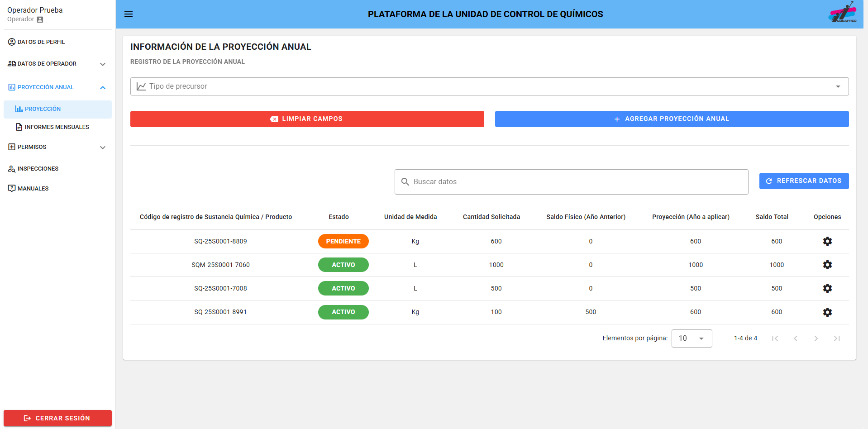This screenshot has width=868, height=429.
Task: Open the Tipo de precursor dropdown
Action: click(489, 86)
